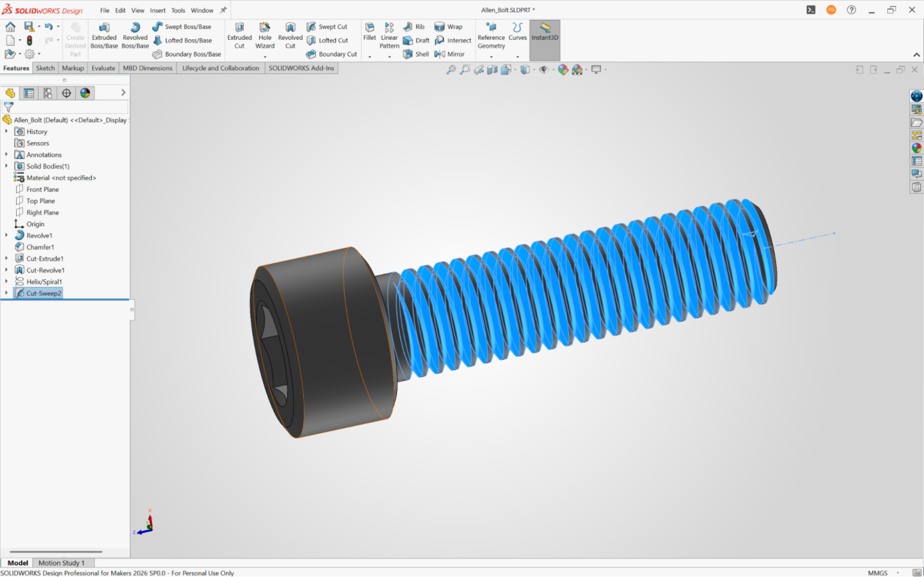Expand the Solid Bodies(1) node
This screenshot has height=577, width=924.
(7, 166)
